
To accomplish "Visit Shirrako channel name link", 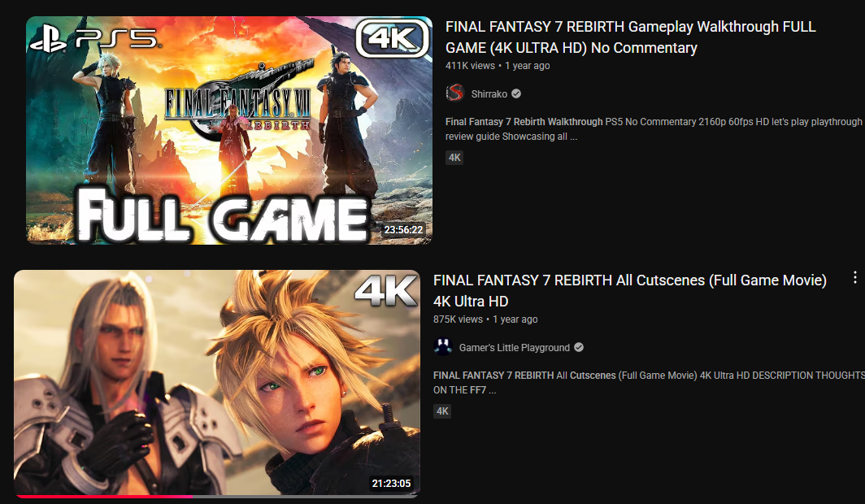I will click(489, 93).
